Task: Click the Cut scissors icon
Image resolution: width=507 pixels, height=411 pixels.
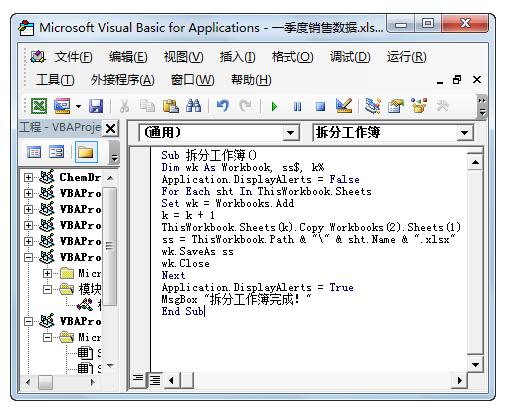Action: pyautogui.click(x=124, y=106)
